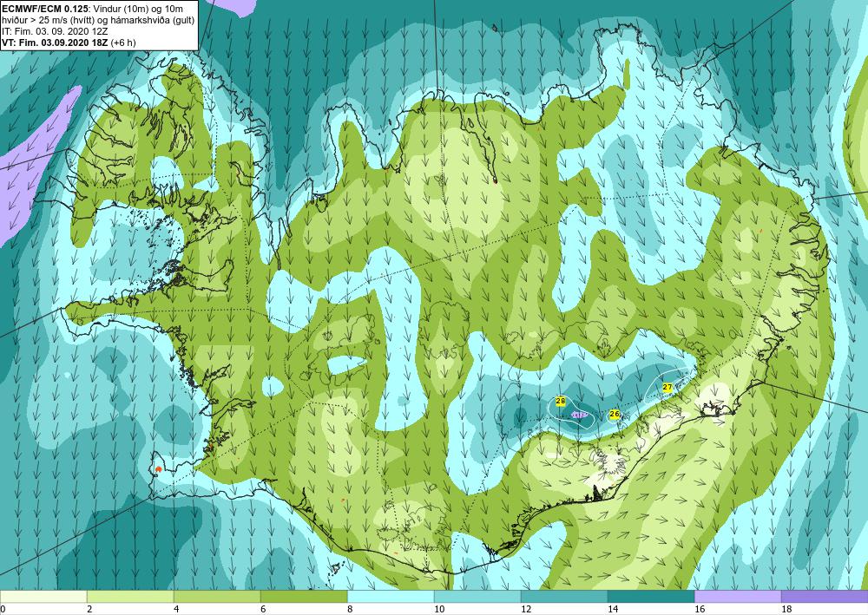Click the small purple patch near label 28

[x=580, y=415]
